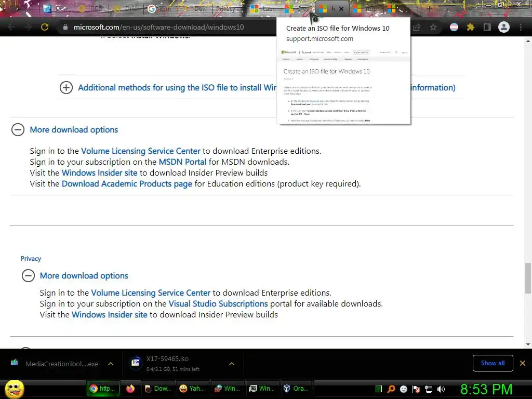Open the MSDN Portal link

182,162
